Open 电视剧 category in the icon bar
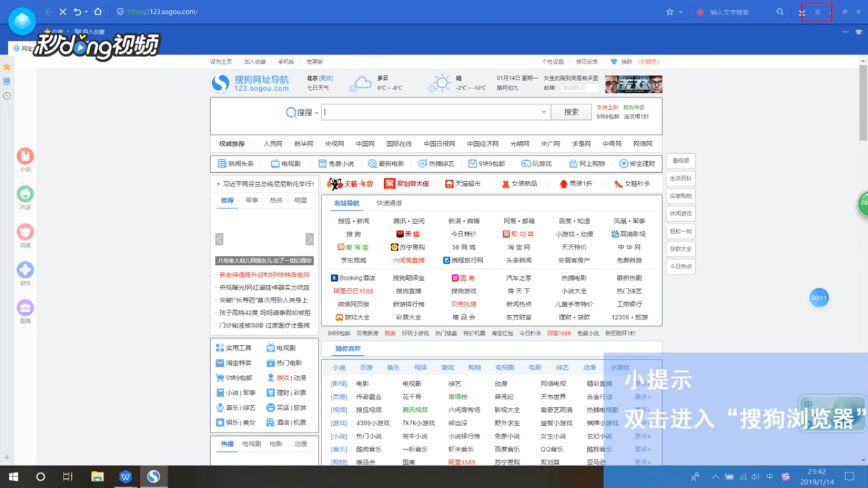This screenshot has height=488, width=868. (286, 164)
